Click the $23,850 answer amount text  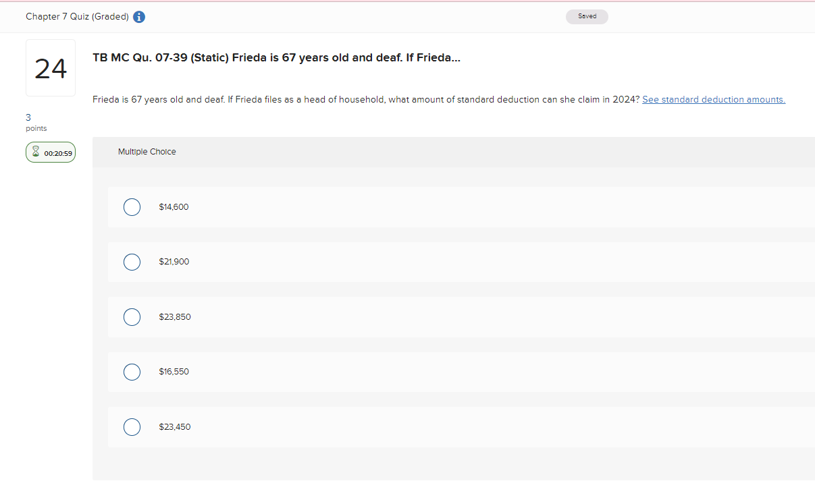pyautogui.click(x=174, y=317)
